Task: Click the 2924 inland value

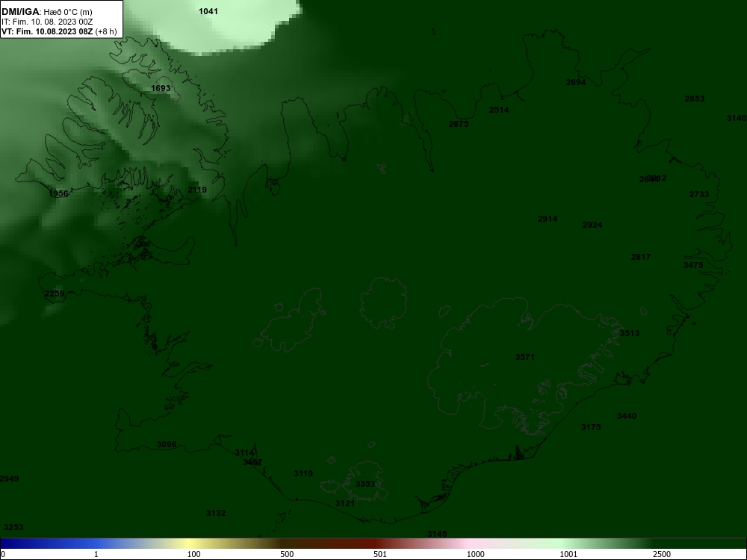Action: pos(592,225)
